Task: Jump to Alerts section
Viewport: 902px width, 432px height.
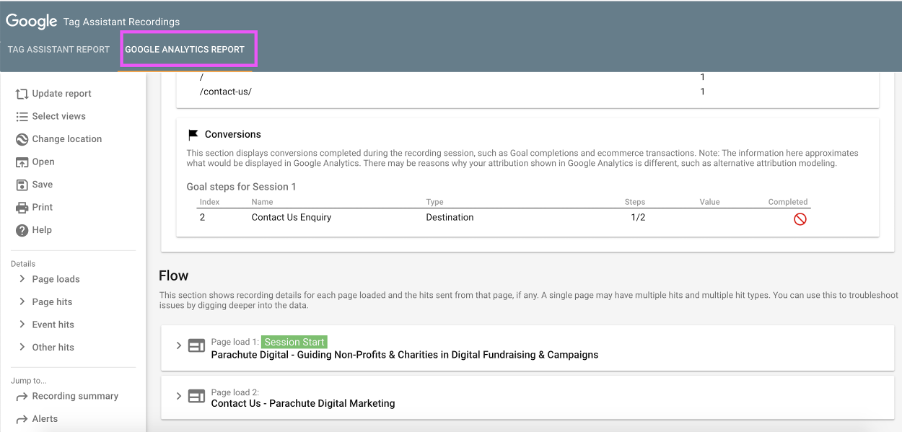Action: point(45,419)
